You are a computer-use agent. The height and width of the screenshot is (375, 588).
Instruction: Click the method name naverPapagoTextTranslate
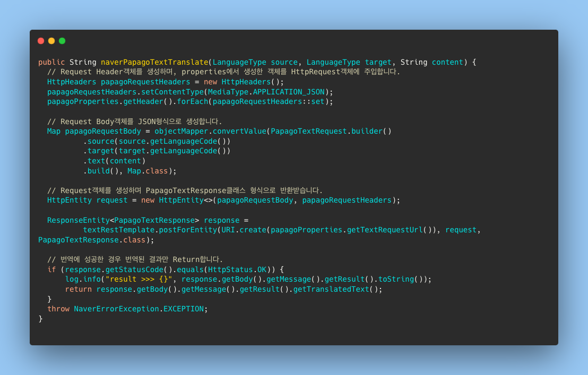click(154, 62)
